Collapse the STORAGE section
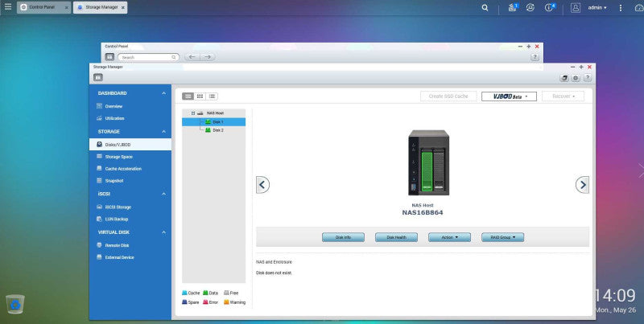The width and height of the screenshot is (644, 324). coord(164,132)
